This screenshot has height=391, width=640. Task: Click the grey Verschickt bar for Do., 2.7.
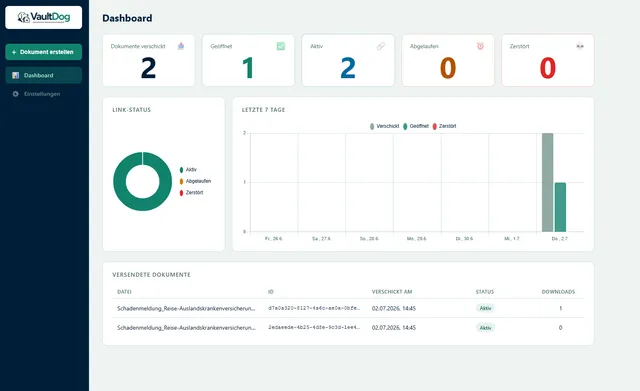[547, 182]
